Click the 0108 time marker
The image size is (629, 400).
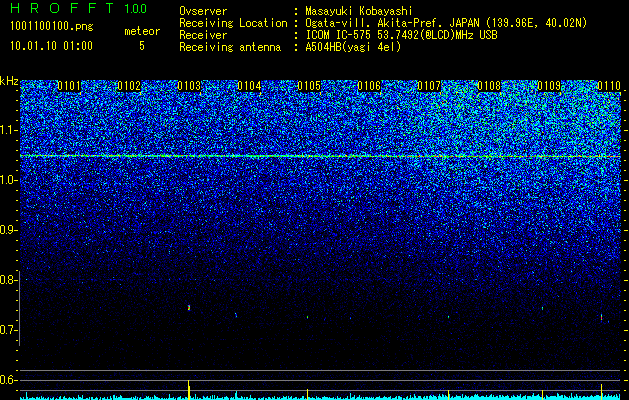click(x=489, y=86)
